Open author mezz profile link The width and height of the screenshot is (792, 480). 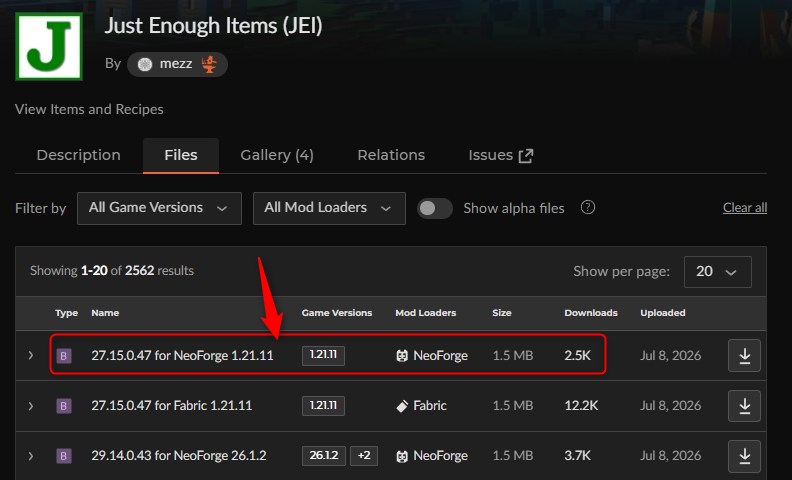[x=176, y=64]
